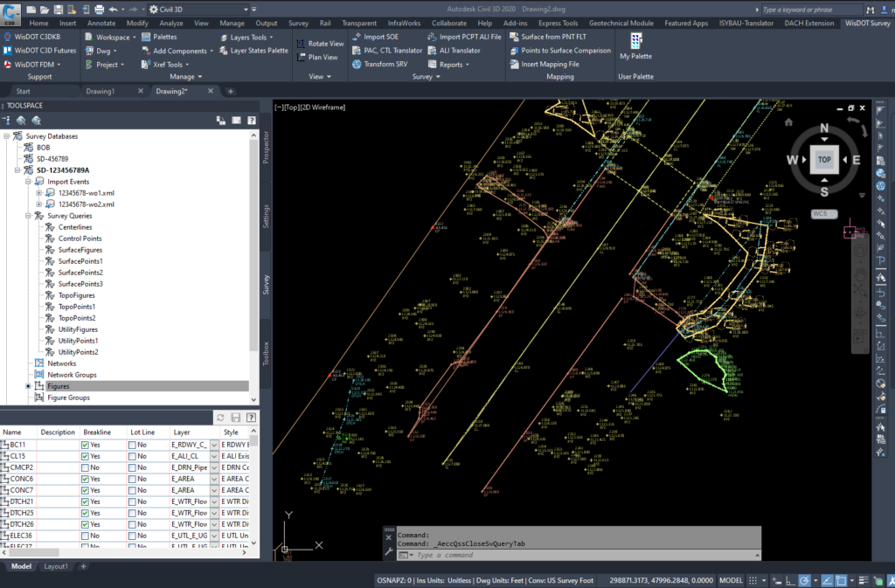Open WisDOT C3D Futures
The width and height of the screenshot is (895, 588).
click(x=39, y=50)
